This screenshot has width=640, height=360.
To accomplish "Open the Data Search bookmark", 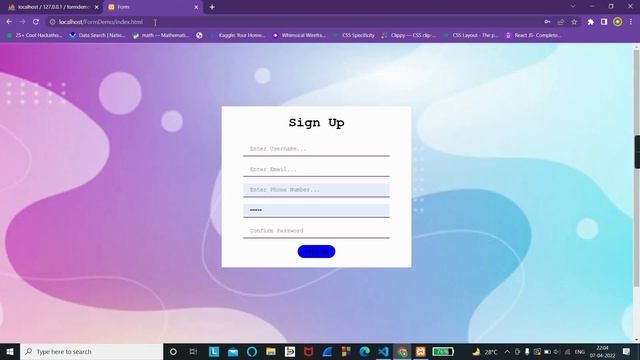I will 98,36.
